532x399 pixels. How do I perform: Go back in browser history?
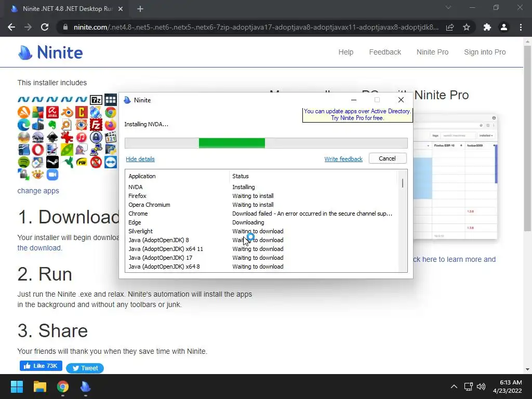[x=11, y=27]
